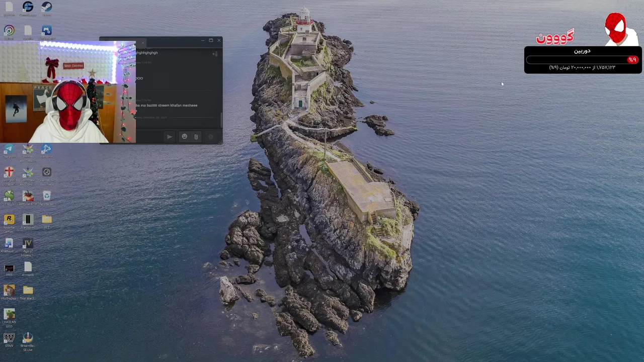Click the "دوربین" donation goal title

tap(582, 51)
